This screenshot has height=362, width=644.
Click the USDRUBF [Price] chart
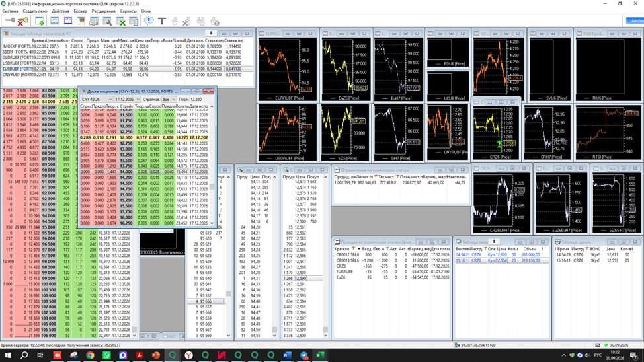(x=288, y=131)
